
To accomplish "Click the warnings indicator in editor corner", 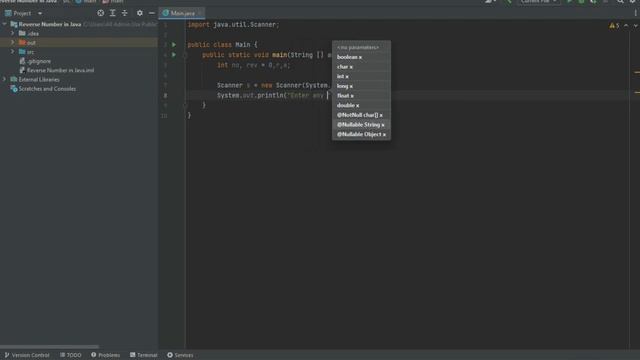I will tap(614, 26).
